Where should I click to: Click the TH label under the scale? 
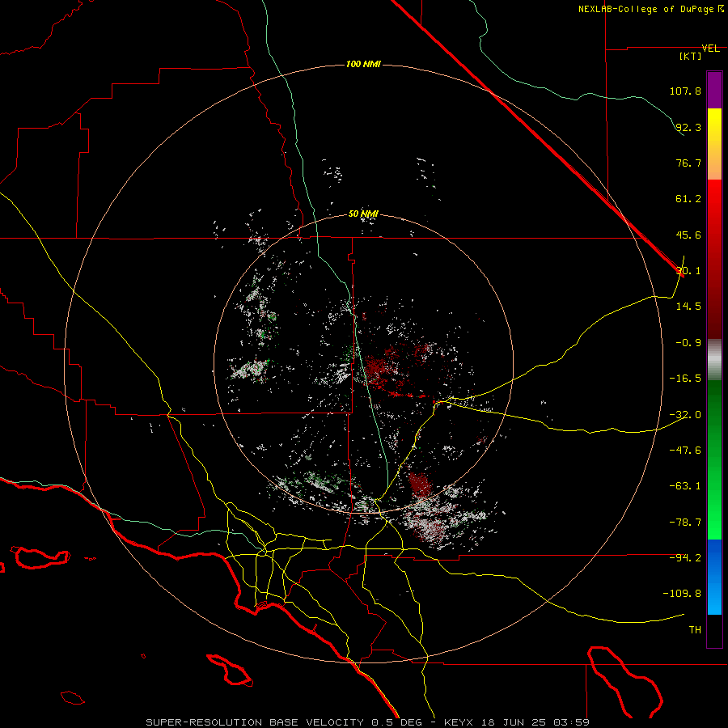[695, 630]
